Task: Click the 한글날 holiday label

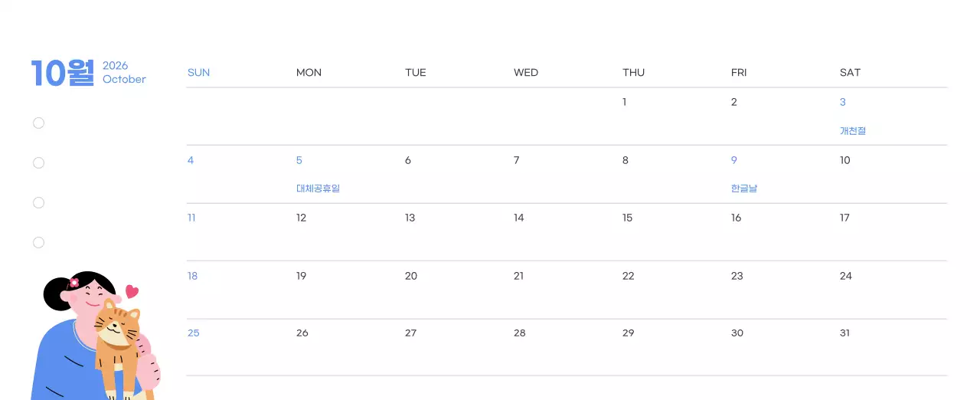Action: pyautogui.click(x=744, y=189)
